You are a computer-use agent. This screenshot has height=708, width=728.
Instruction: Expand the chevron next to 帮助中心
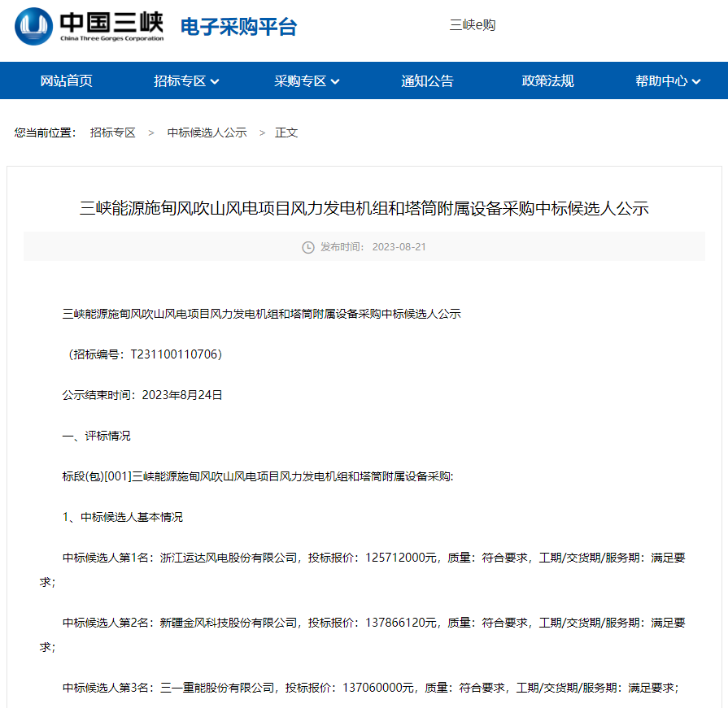point(696,81)
